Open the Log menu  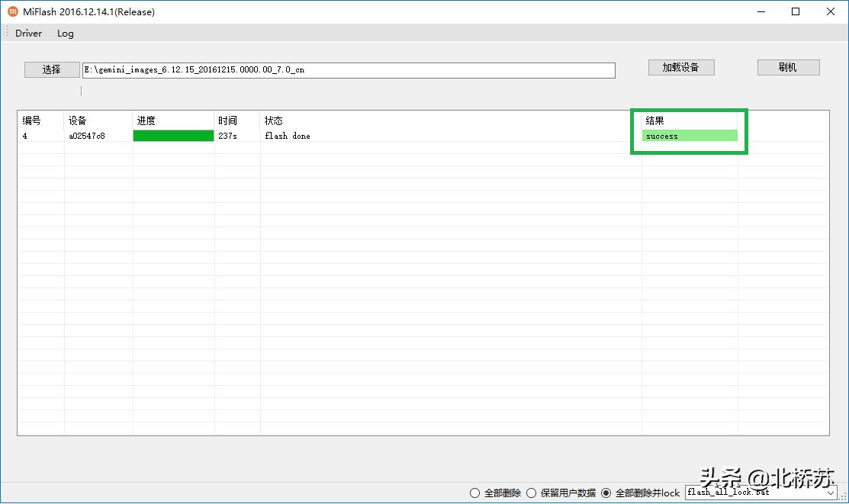[x=65, y=33]
